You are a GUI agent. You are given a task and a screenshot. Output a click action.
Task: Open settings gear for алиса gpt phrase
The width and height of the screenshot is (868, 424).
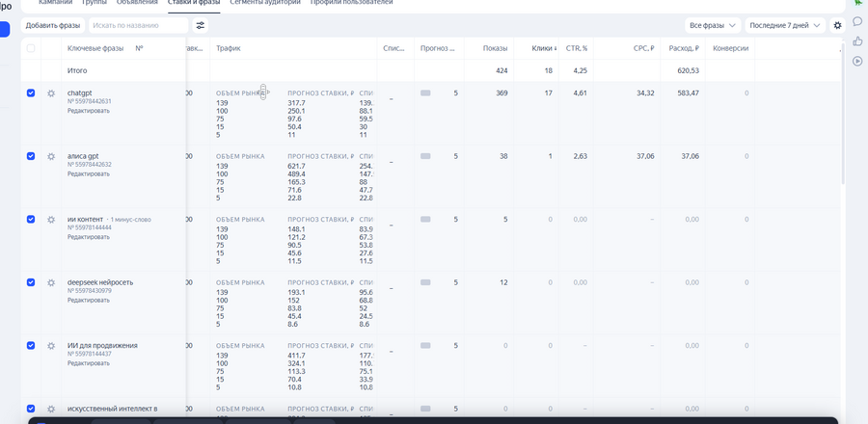click(51, 156)
